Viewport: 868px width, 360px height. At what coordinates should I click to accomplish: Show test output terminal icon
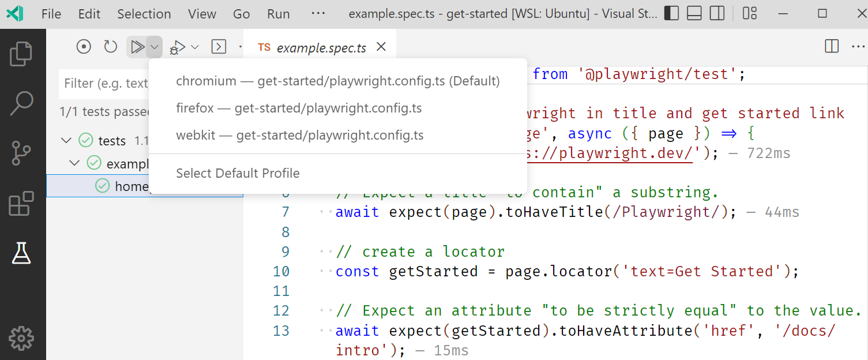click(x=219, y=47)
